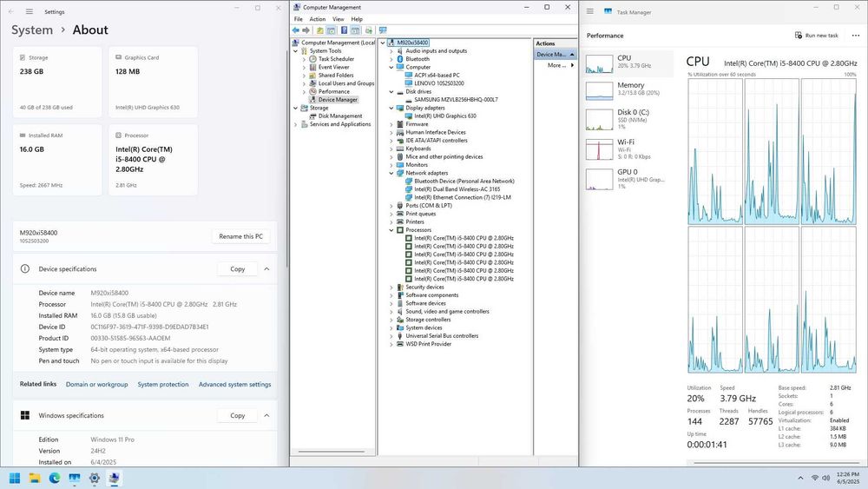Open File Explorer from the taskbar

pyautogui.click(x=35, y=478)
